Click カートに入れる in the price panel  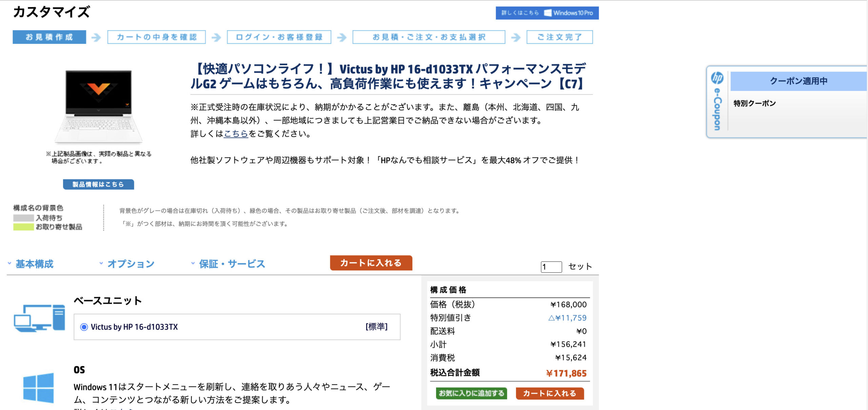550,393
